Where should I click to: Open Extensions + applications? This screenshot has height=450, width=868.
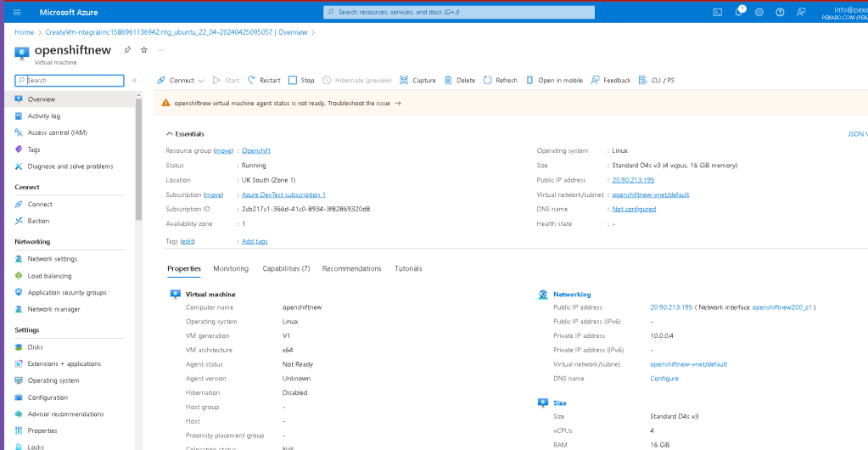click(64, 363)
